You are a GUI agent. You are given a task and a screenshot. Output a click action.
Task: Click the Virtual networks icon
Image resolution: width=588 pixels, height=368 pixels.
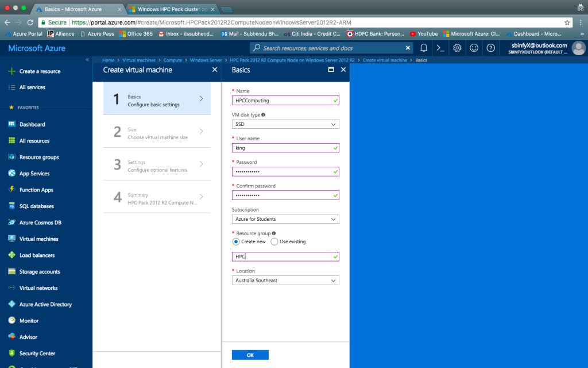pos(11,287)
